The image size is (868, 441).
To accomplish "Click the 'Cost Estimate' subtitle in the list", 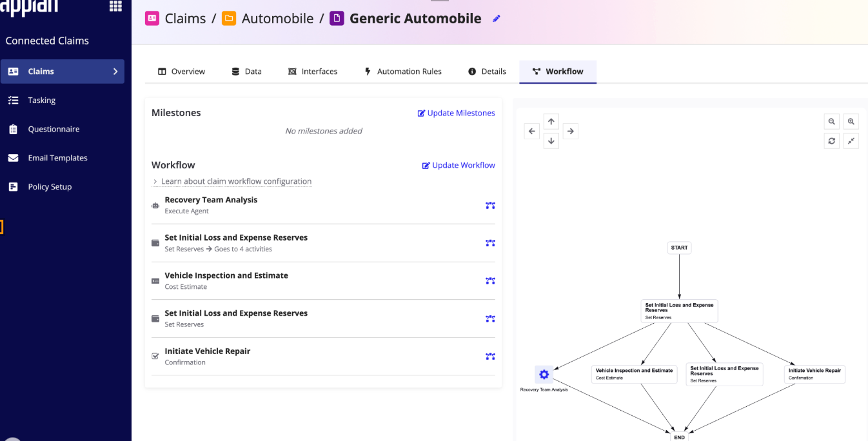I will pyautogui.click(x=186, y=287).
